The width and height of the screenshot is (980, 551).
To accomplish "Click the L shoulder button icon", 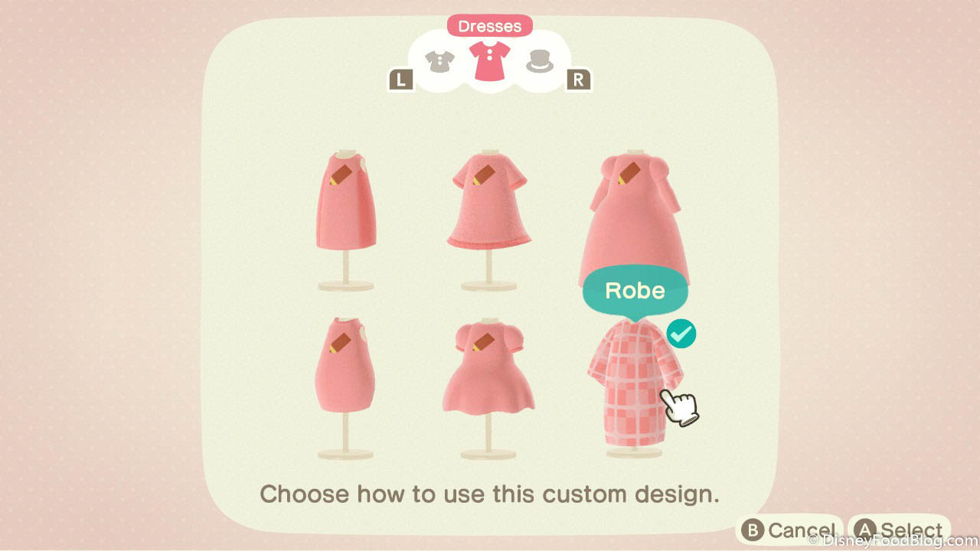I will 401,80.
